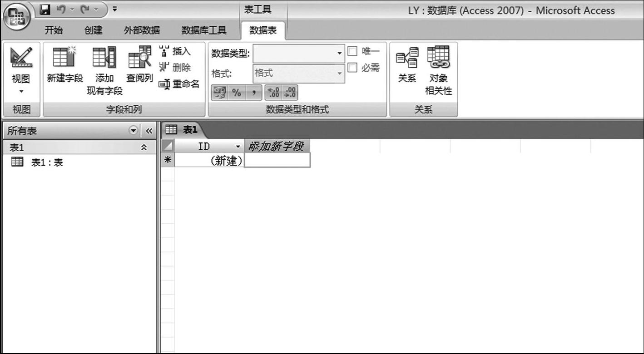Click the 添加现有字段 icon

104,58
